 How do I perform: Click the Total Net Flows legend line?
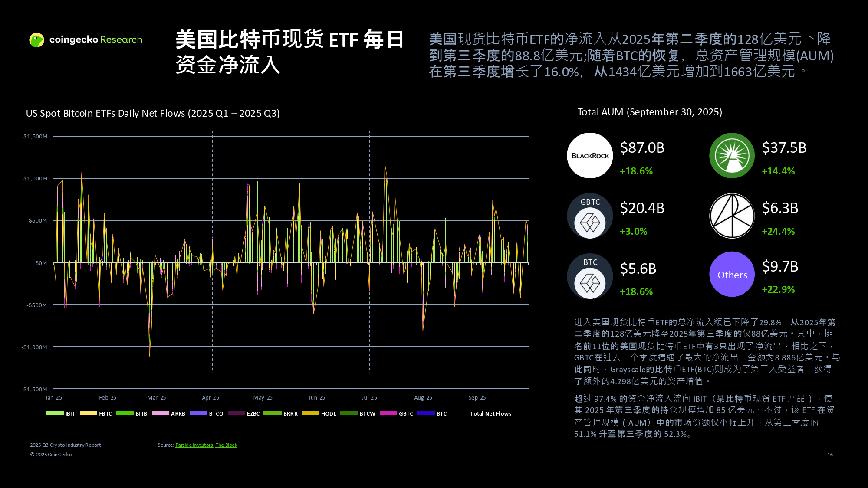click(459, 413)
